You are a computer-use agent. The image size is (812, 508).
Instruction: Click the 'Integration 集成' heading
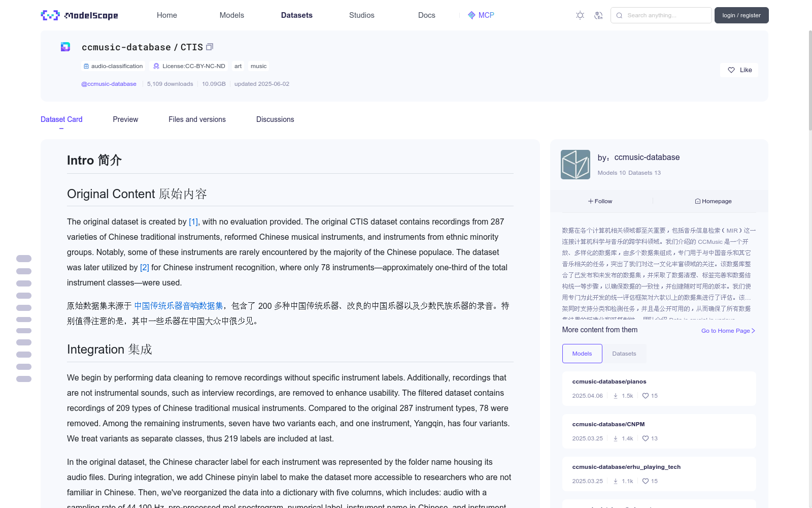click(x=110, y=350)
